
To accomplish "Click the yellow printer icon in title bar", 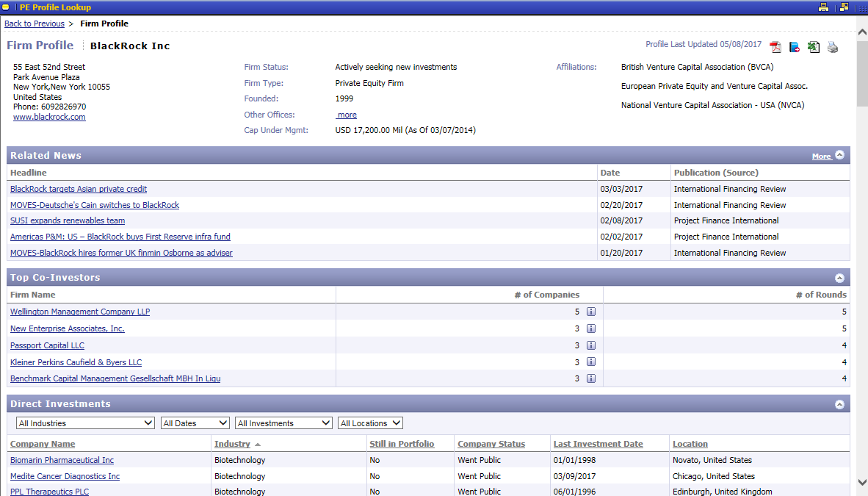I will coord(824,7).
